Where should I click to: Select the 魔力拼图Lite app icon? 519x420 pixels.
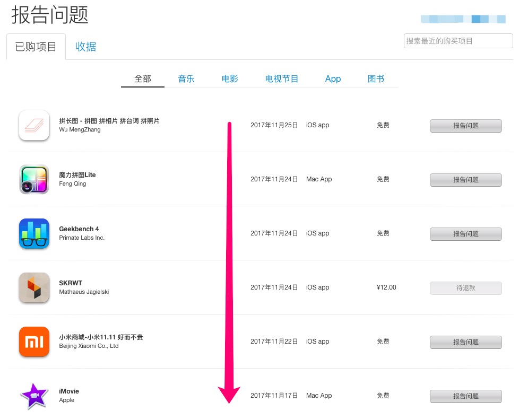pyautogui.click(x=34, y=179)
